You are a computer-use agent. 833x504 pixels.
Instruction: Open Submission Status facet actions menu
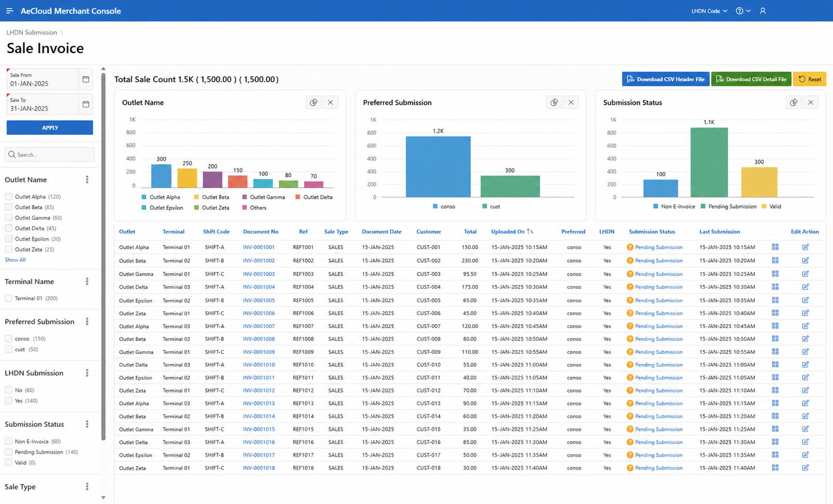87,424
